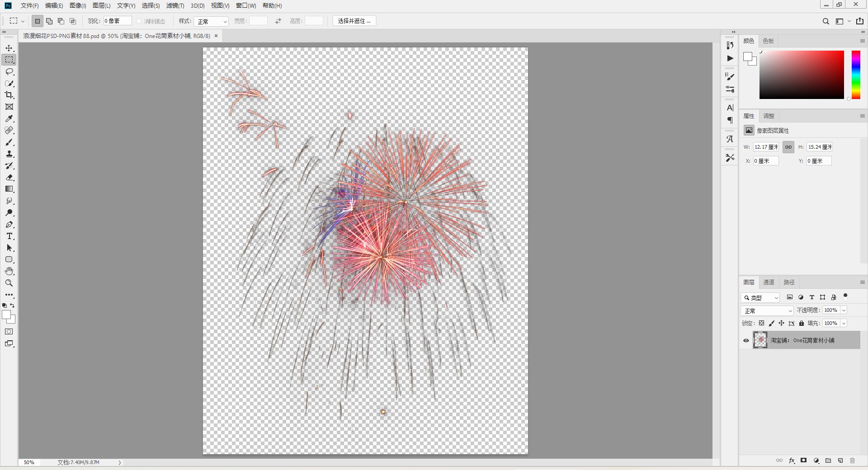
Task: Select the Eyedropper tool
Action: [x=9, y=119]
